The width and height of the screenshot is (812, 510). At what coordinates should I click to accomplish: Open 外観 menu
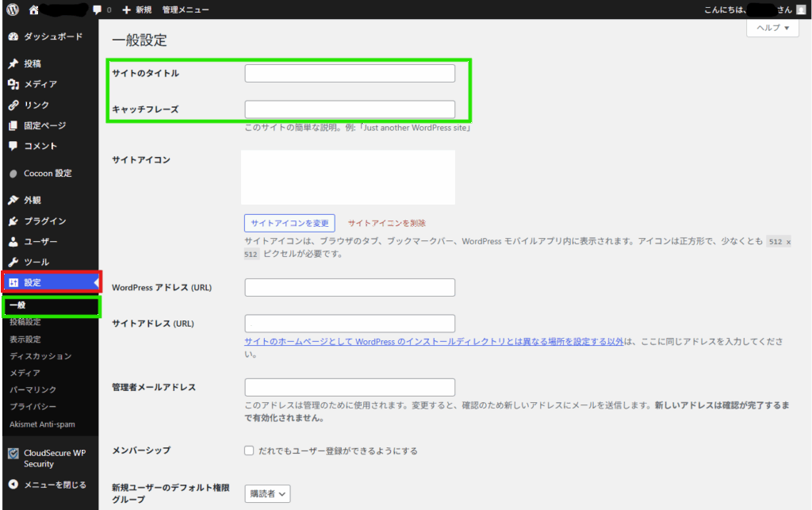32,200
